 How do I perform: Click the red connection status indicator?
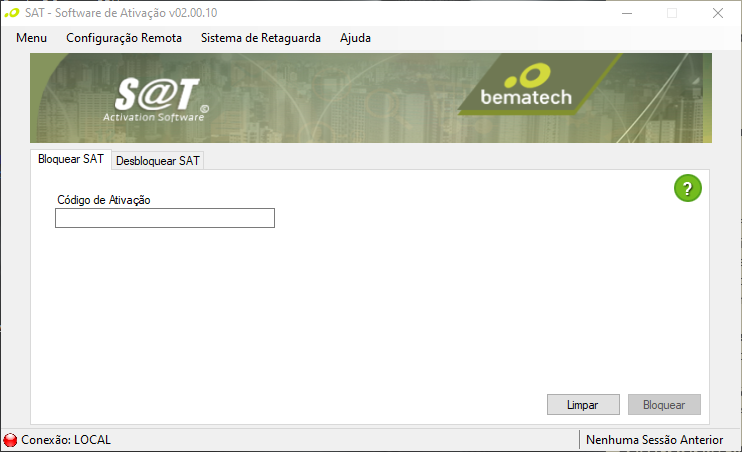click(x=10, y=440)
